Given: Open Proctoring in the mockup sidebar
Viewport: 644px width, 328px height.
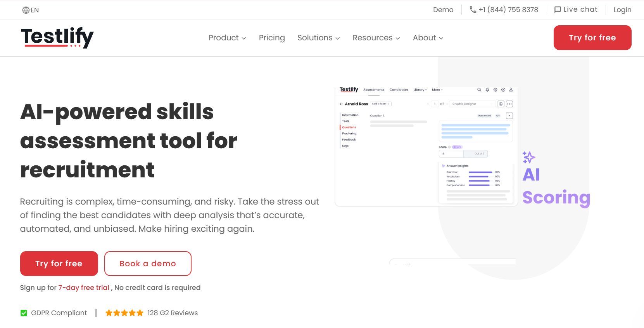Looking at the screenshot, I should pyautogui.click(x=349, y=134).
